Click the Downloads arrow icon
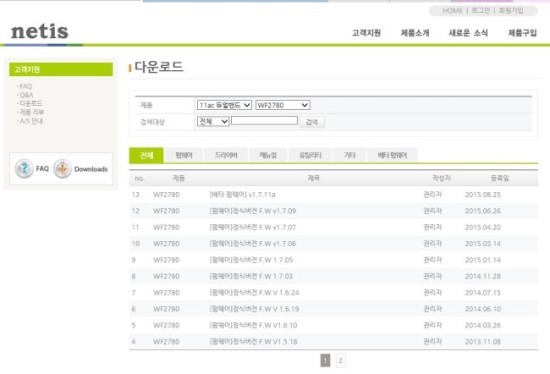 click(62, 169)
